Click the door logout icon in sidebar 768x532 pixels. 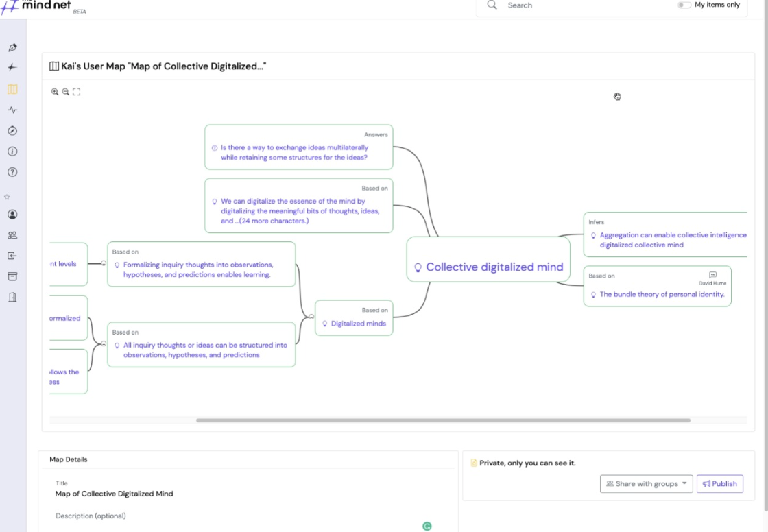(x=13, y=298)
